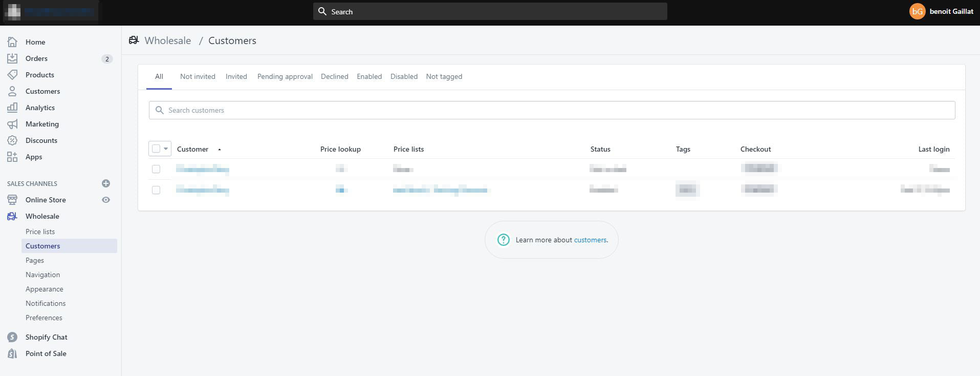Screen dimensions: 980x376
Task: Open Navigation under Wholesale
Action: click(x=43, y=275)
